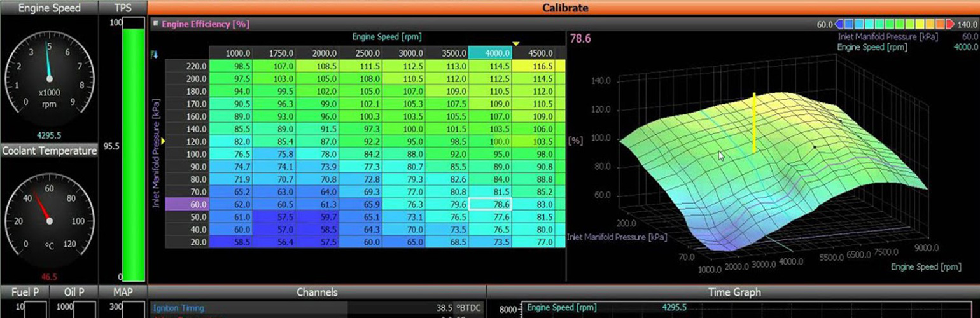
Task: Select cell 78.6 in efficiency table
Action: click(490, 204)
